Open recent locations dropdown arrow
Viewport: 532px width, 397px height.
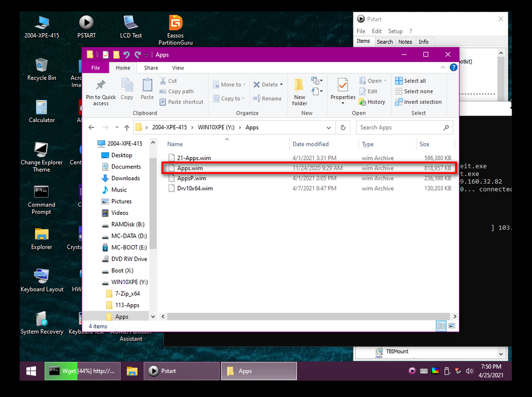(117, 128)
